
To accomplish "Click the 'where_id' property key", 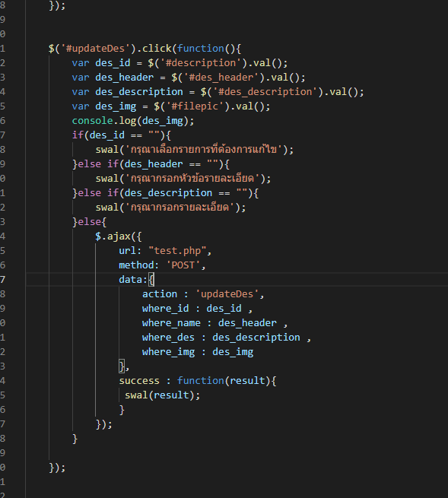I will 165,309.
